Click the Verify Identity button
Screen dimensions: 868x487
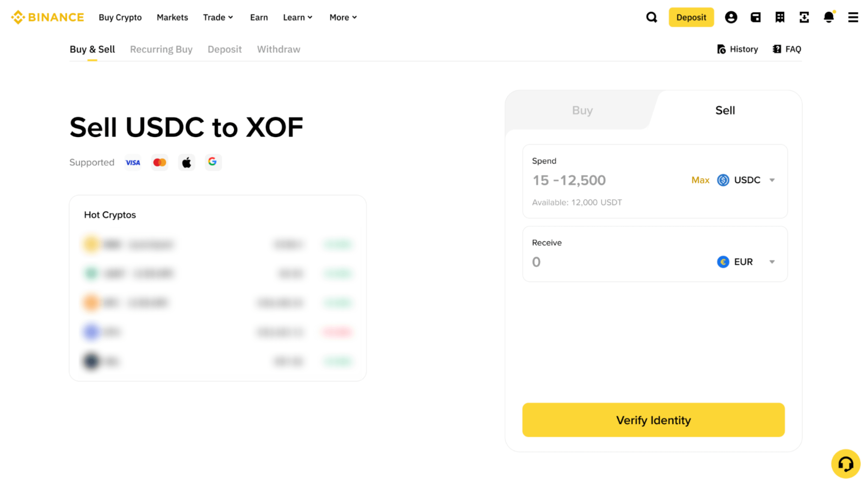(653, 420)
